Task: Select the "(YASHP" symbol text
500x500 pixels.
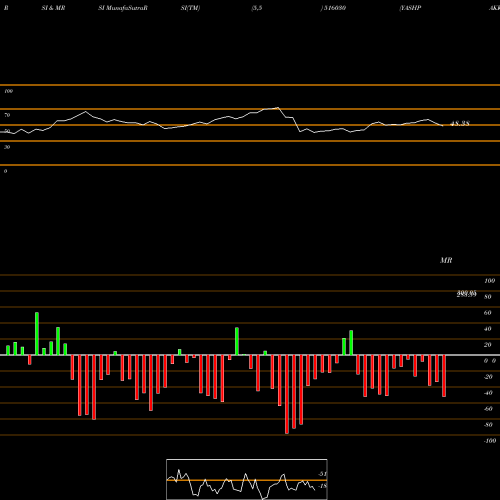Action: 410,8
